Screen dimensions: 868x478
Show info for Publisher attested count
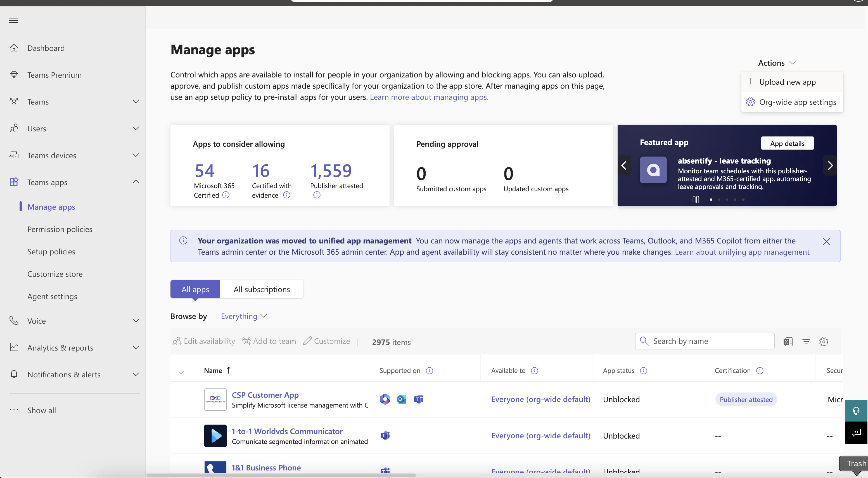[x=317, y=195]
